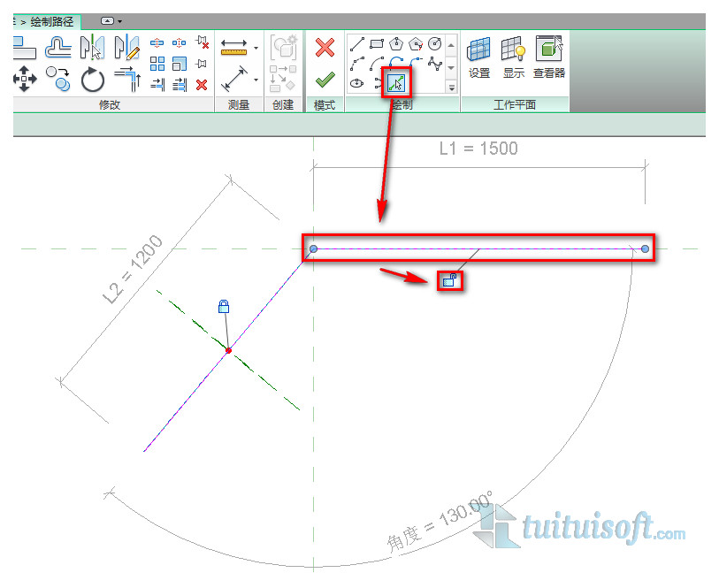Click the Unpin tool
This screenshot has height=588, width=719.
(202, 42)
